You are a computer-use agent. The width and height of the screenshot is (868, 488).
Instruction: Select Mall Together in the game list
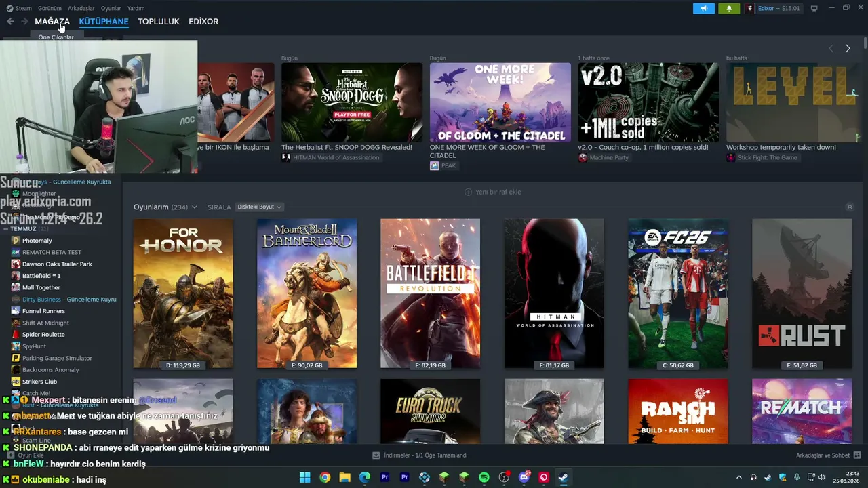pyautogui.click(x=41, y=287)
